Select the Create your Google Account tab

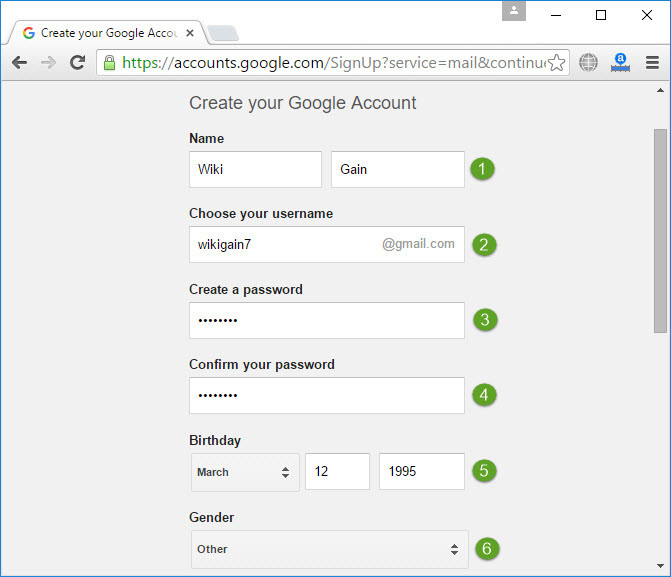click(x=100, y=33)
